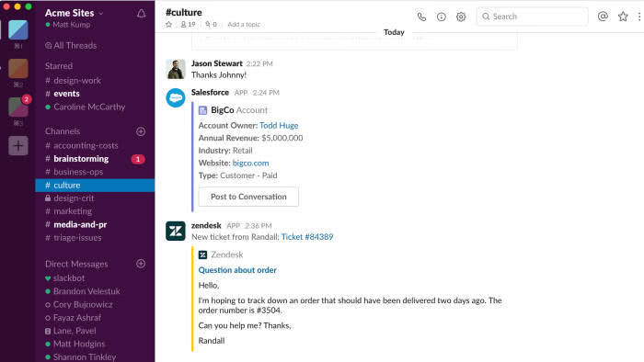Select the #culture channel in sidebar
The image size is (644, 362).
pos(95,186)
